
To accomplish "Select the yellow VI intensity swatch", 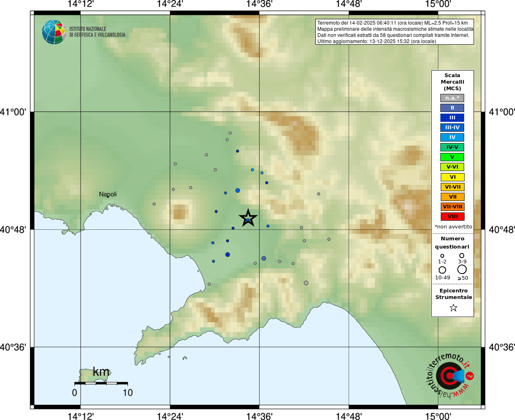I will (452, 177).
